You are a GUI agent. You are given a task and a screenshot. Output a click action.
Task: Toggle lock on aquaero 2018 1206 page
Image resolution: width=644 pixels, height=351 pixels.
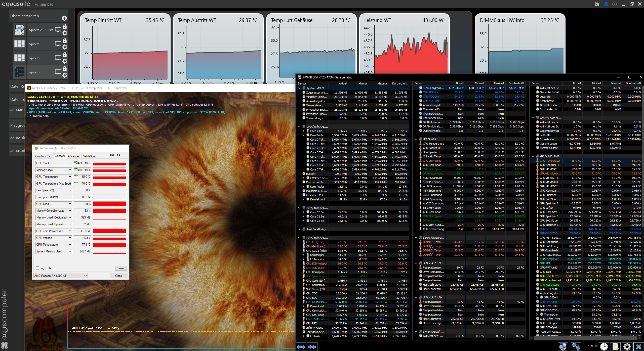coord(65,26)
